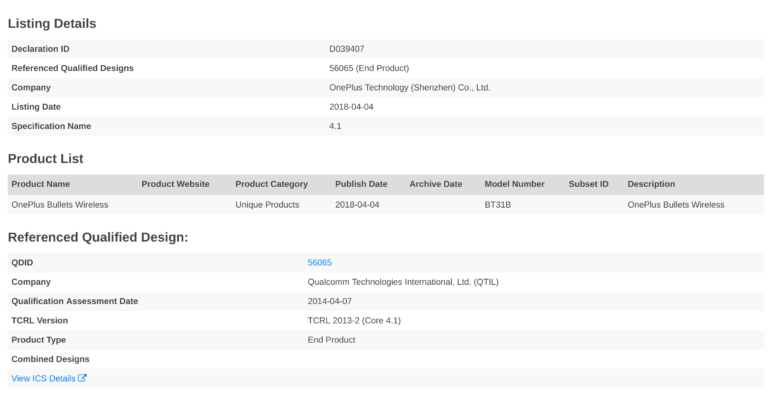Click the Declaration ID label
The height and width of the screenshot is (398, 768).
[x=40, y=49]
